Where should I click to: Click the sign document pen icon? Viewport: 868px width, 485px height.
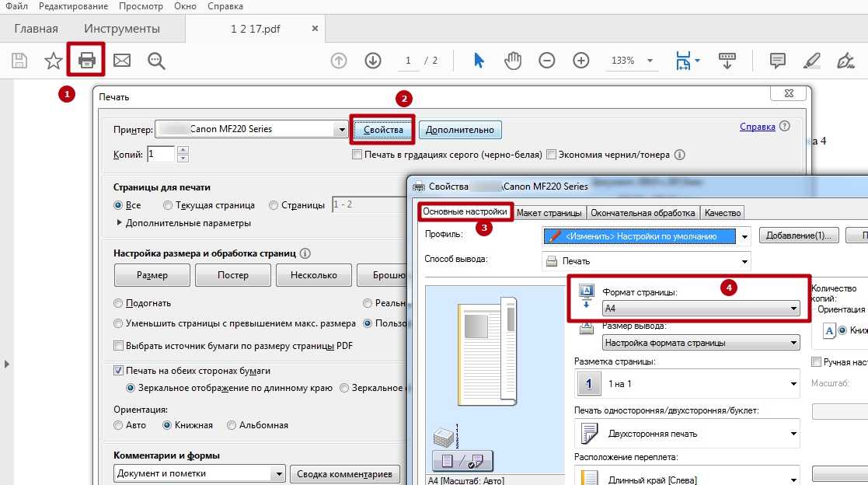[846, 61]
